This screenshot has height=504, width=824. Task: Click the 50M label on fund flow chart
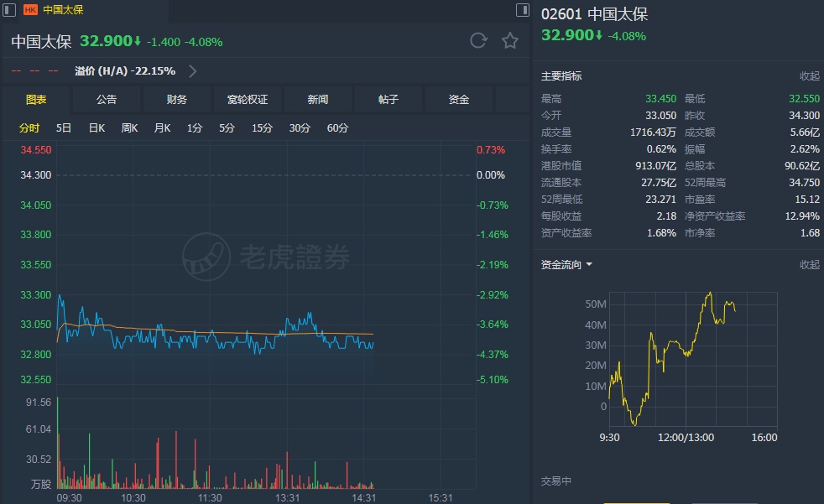(x=596, y=304)
